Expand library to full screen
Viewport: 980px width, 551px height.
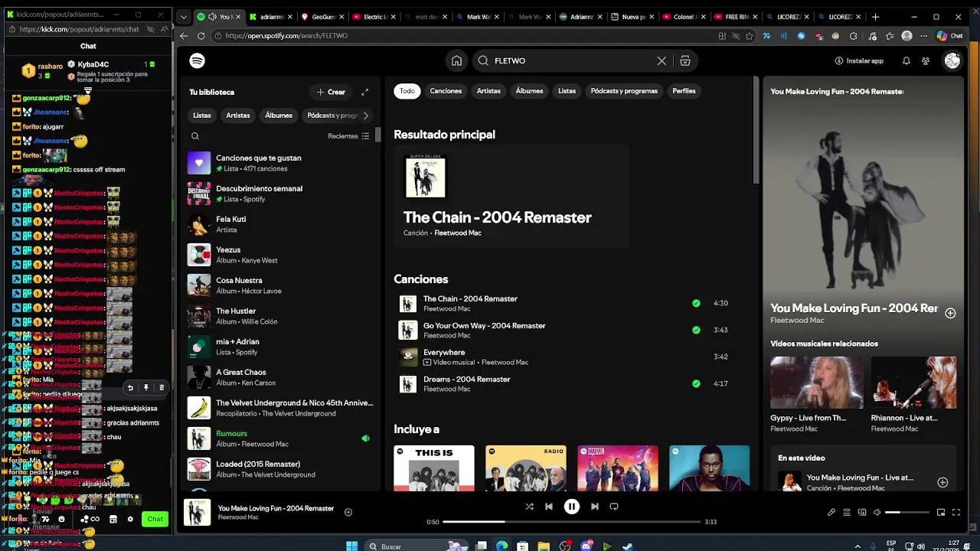tap(365, 92)
